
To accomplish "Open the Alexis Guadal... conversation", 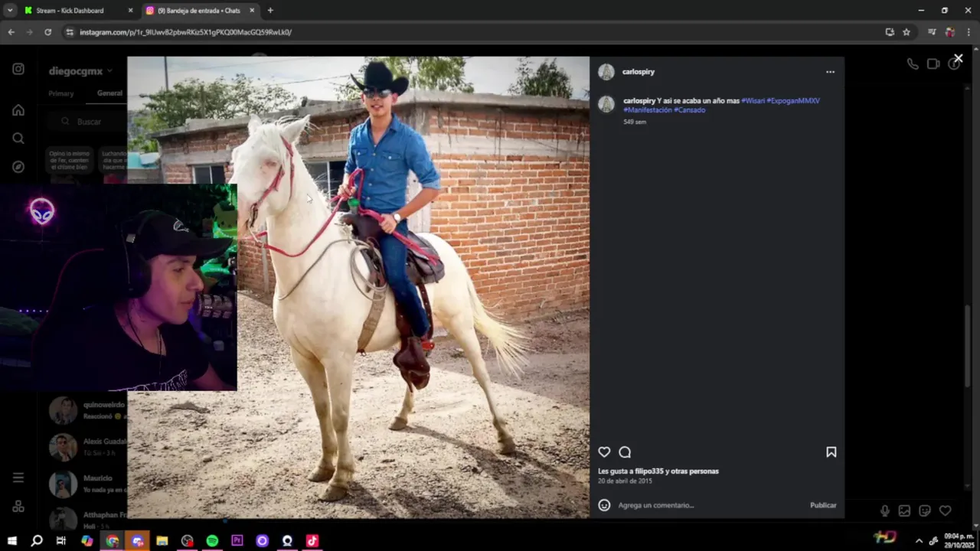I will click(x=87, y=447).
